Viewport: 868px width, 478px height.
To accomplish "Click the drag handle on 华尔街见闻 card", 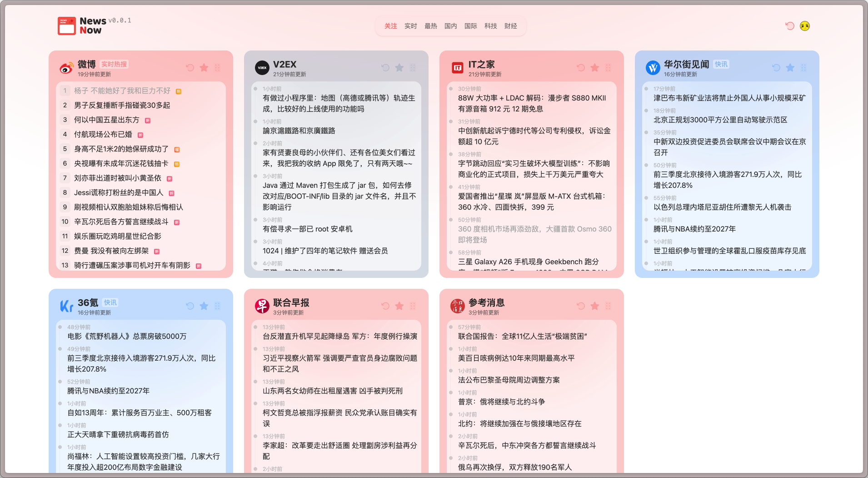I will coord(803,68).
